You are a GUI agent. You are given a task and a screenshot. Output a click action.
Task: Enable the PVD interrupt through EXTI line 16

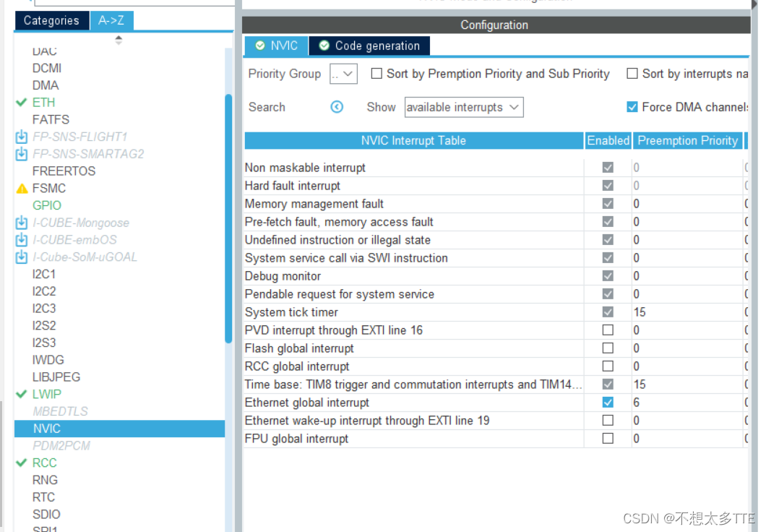pyautogui.click(x=608, y=330)
